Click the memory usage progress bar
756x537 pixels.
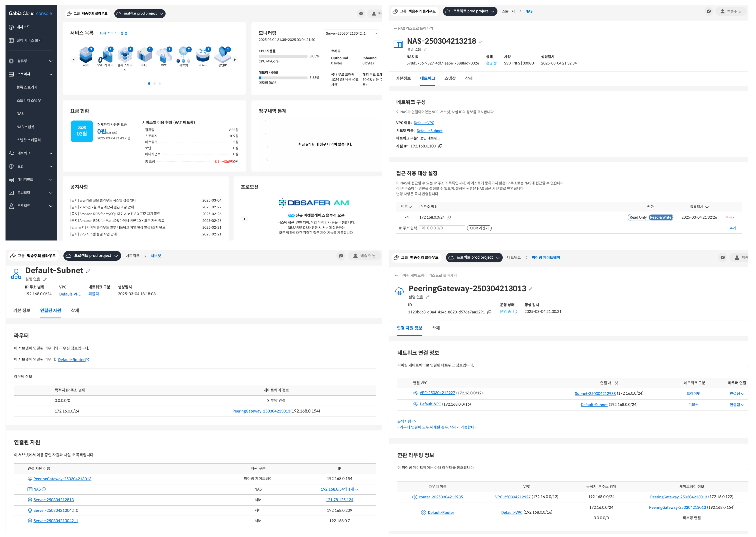point(283,78)
